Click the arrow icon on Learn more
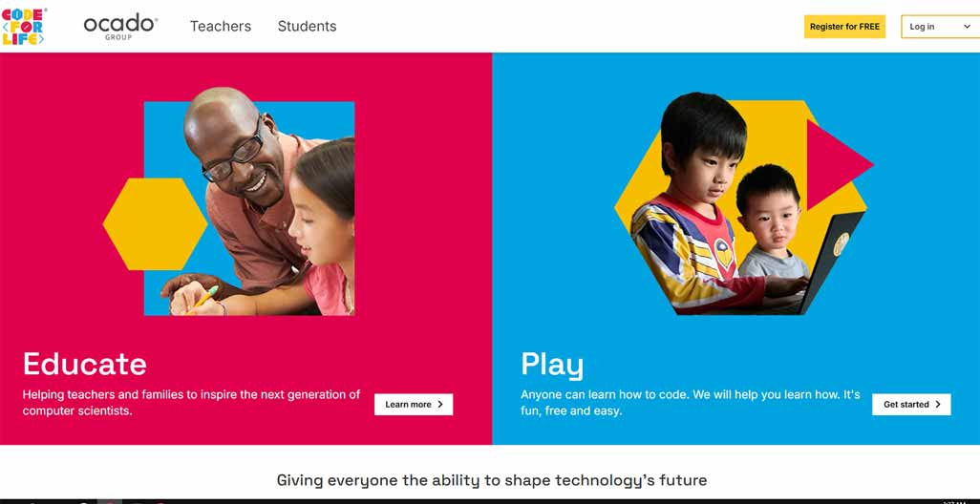The width and height of the screenshot is (980, 504). [440, 405]
